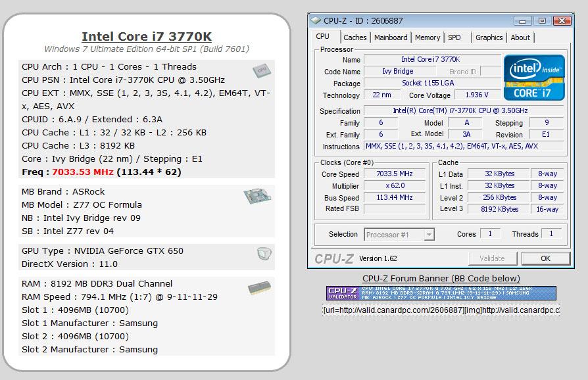Click the BB code URL text field
Viewport: 588px width, 380px height.
tap(441, 310)
